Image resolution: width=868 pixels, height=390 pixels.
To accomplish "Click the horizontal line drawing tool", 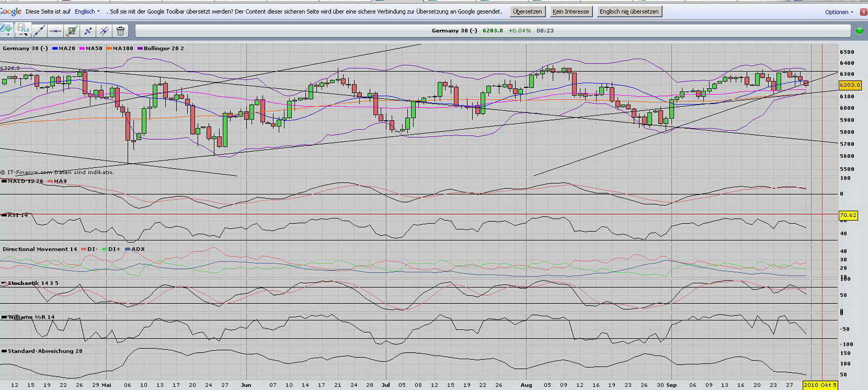I will pos(55,31).
